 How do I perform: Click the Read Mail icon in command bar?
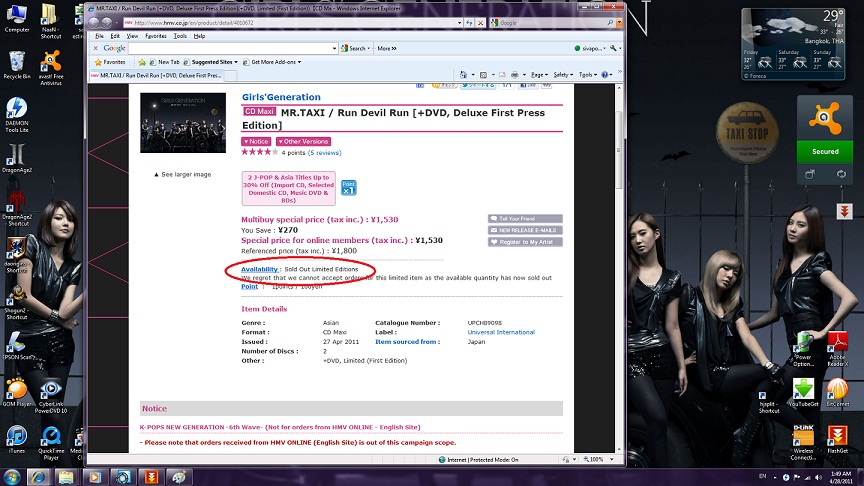502,74
